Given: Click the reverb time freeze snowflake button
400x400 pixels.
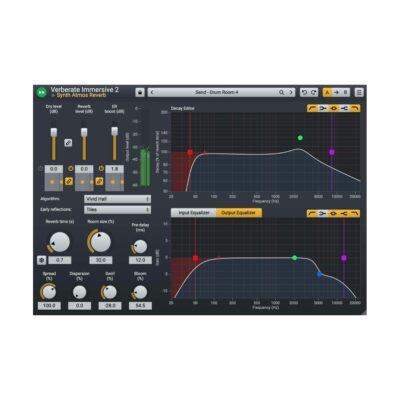Looking at the screenshot, I should [x=42, y=260].
